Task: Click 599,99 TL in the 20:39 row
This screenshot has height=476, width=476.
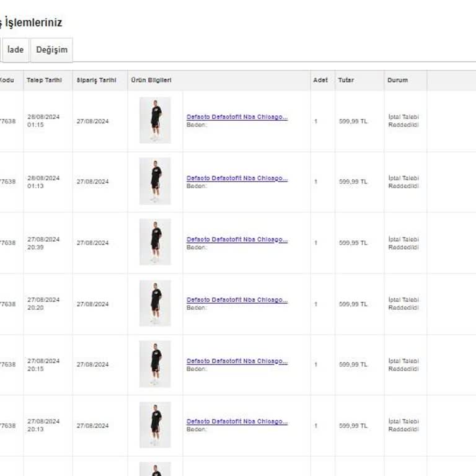Action: 353,243
